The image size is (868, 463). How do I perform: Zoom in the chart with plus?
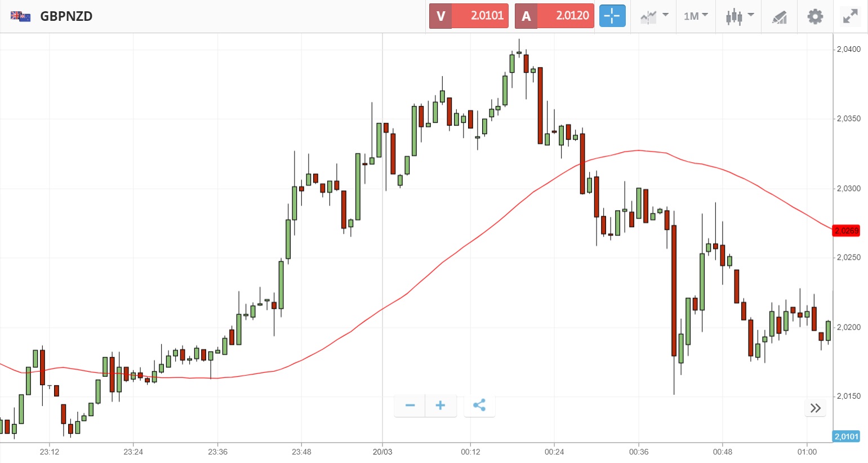tap(440, 406)
